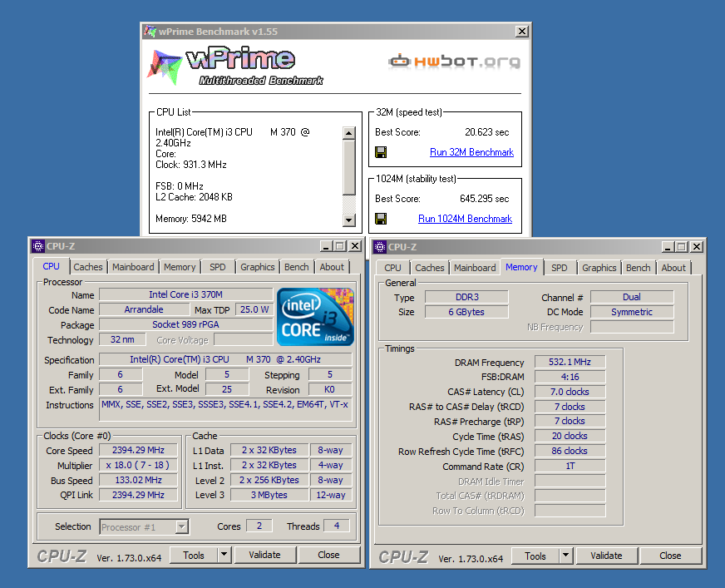Click the Intel Core i3 badge image
The width and height of the screenshot is (725, 588).
(x=315, y=317)
